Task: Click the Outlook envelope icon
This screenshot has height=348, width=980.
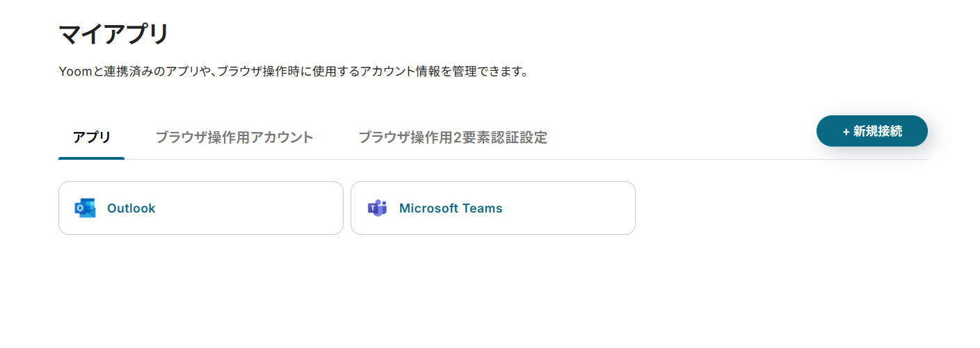Action: coord(85,208)
